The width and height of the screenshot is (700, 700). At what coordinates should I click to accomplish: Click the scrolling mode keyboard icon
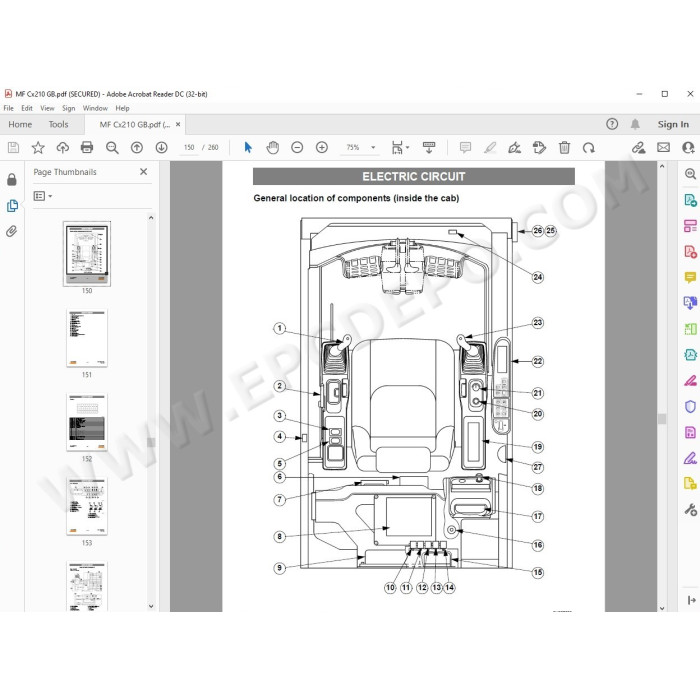coord(429,147)
